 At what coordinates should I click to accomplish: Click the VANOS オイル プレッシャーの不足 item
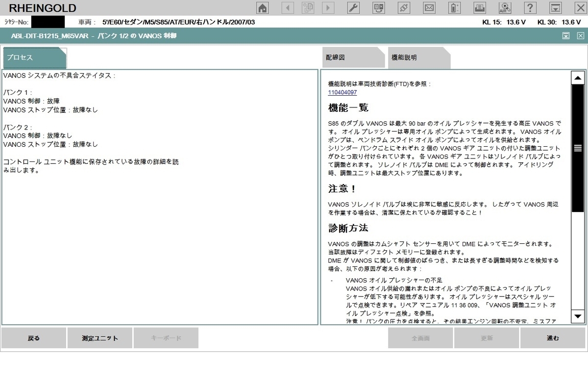394,280
